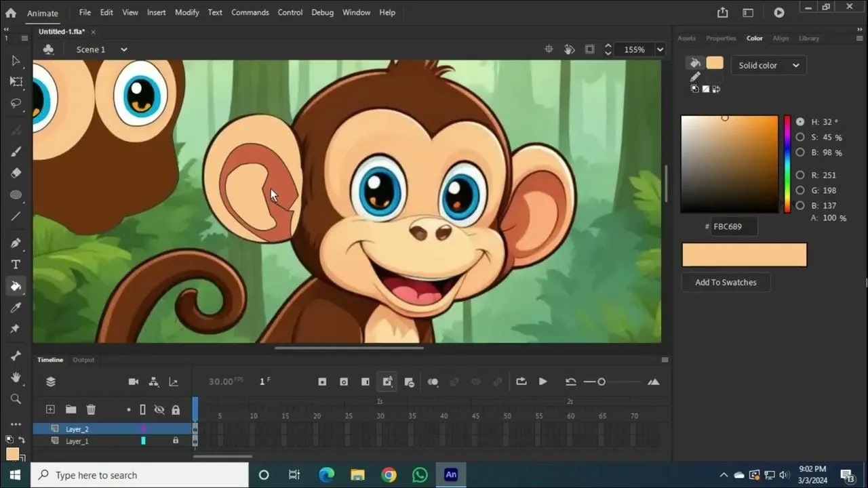
Task: Select the Paint Bucket tool
Action: (16, 286)
